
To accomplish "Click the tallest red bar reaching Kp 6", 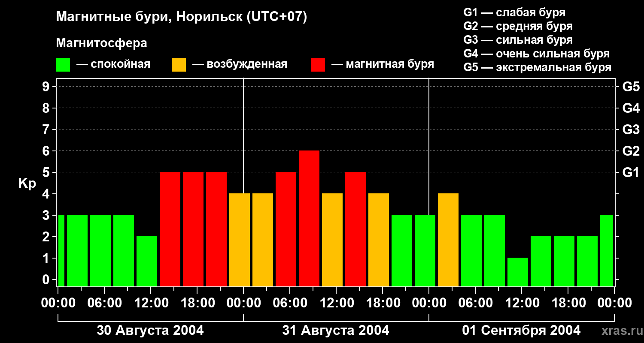I will 309,219.
